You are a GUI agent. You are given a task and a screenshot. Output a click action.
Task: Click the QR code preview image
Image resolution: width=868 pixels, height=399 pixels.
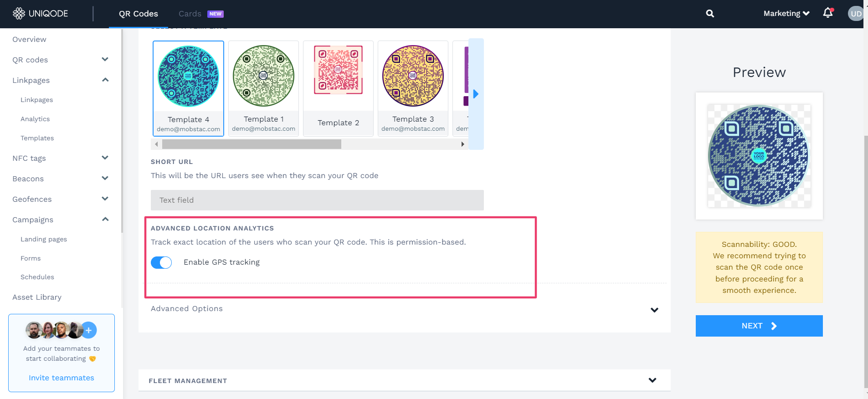pyautogui.click(x=759, y=156)
